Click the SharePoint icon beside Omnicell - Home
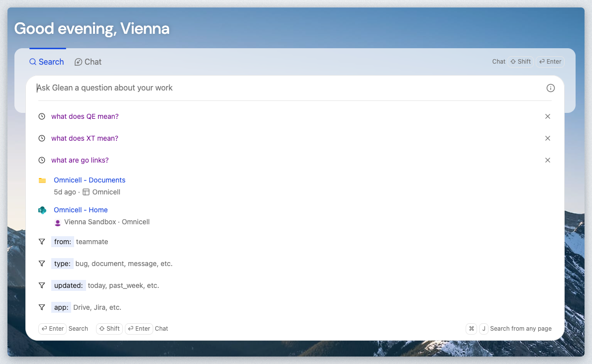The image size is (592, 364). pyautogui.click(x=42, y=210)
